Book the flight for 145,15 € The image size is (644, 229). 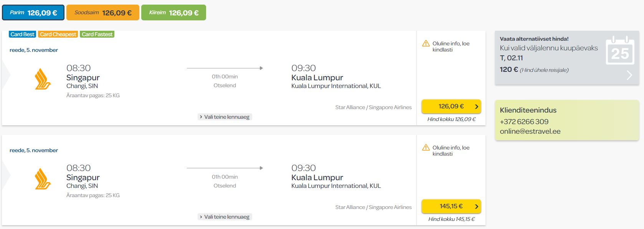click(451, 206)
